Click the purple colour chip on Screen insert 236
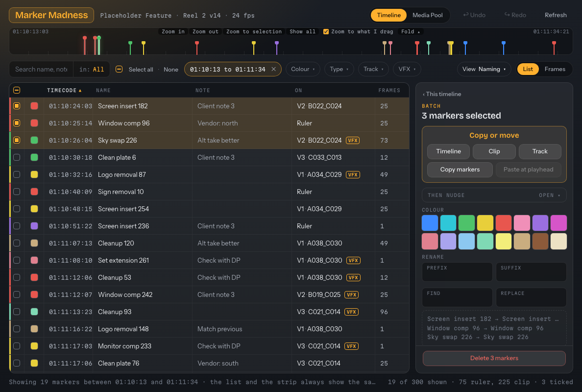This screenshot has height=392, width=582. click(x=34, y=226)
